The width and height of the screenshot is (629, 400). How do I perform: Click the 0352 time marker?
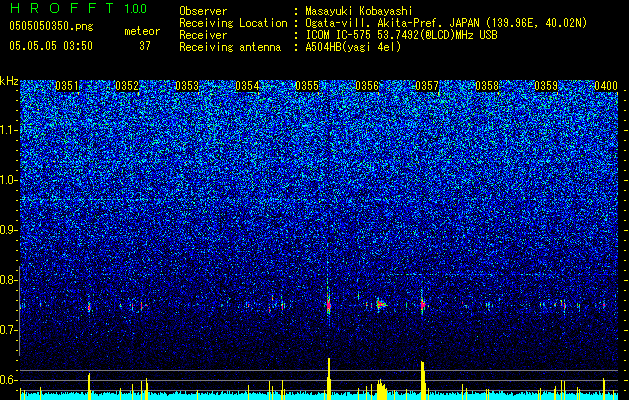click(127, 86)
